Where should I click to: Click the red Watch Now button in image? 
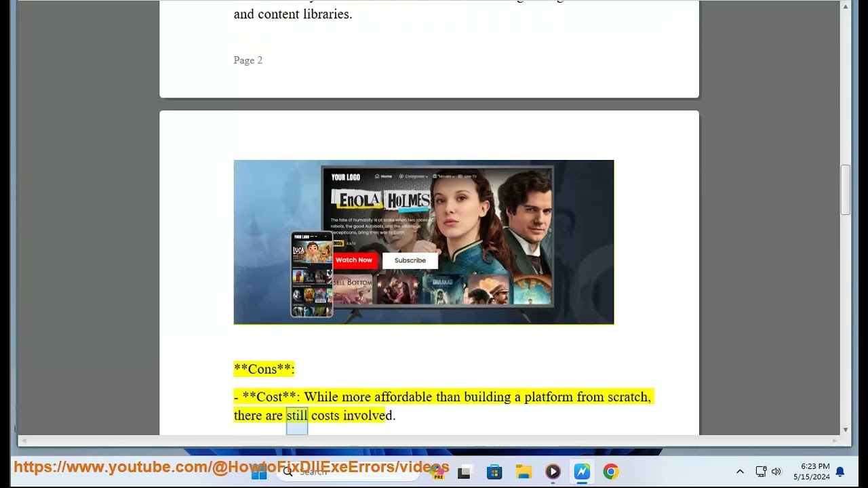click(x=354, y=260)
